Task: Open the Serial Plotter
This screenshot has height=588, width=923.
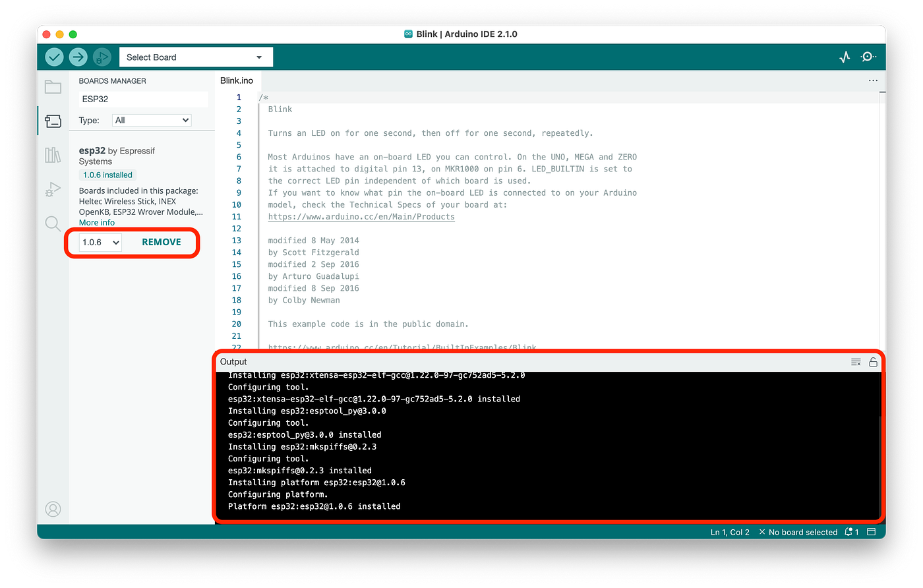Action: pyautogui.click(x=845, y=57)
